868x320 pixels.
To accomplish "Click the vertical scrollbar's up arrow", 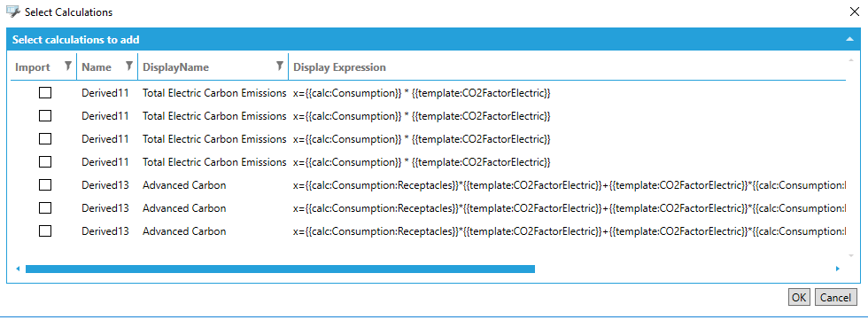I will [851, 59].
